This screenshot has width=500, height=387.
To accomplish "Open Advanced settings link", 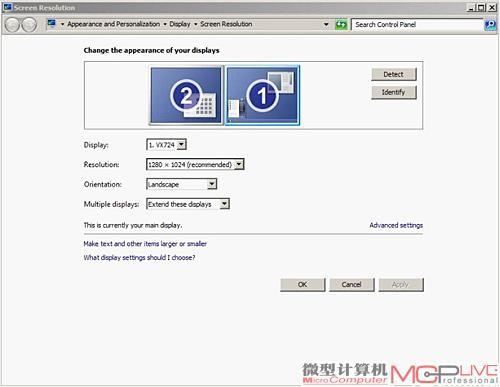I will coord(396,225).
